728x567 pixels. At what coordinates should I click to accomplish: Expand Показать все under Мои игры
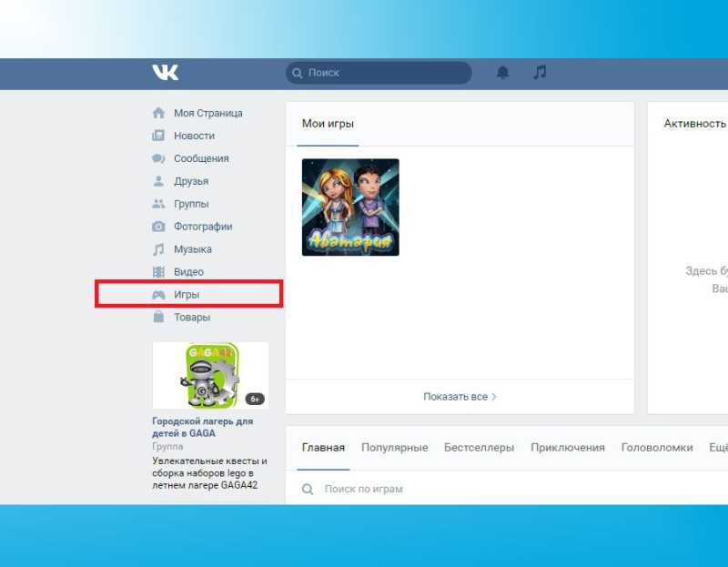tap(460, 397)
